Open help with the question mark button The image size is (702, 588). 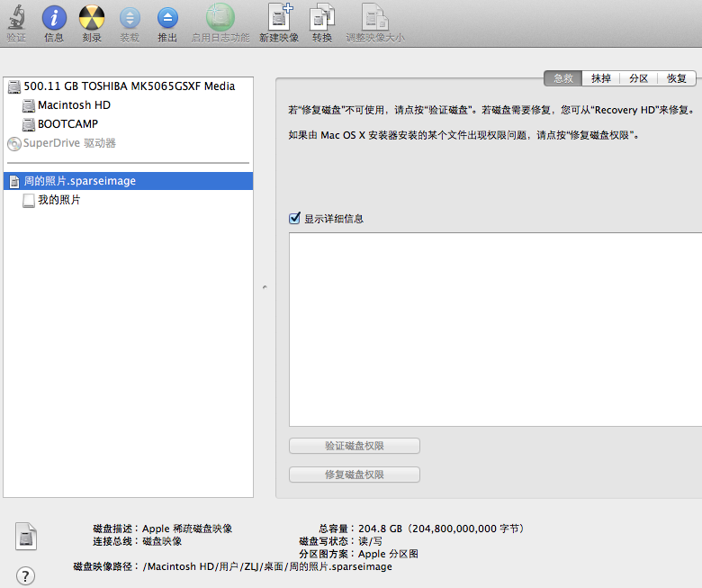click(x=26, y=575)
